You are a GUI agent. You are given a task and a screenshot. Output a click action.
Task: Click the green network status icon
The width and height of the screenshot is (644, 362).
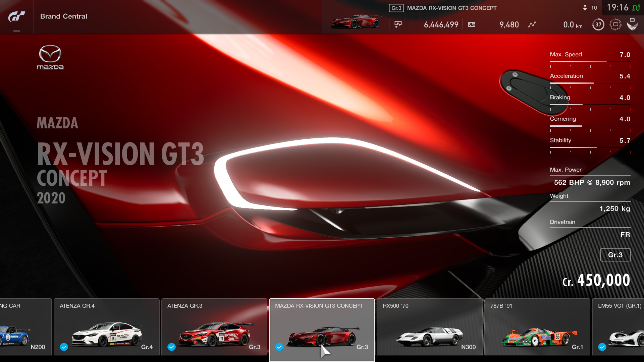click(636, 7)
